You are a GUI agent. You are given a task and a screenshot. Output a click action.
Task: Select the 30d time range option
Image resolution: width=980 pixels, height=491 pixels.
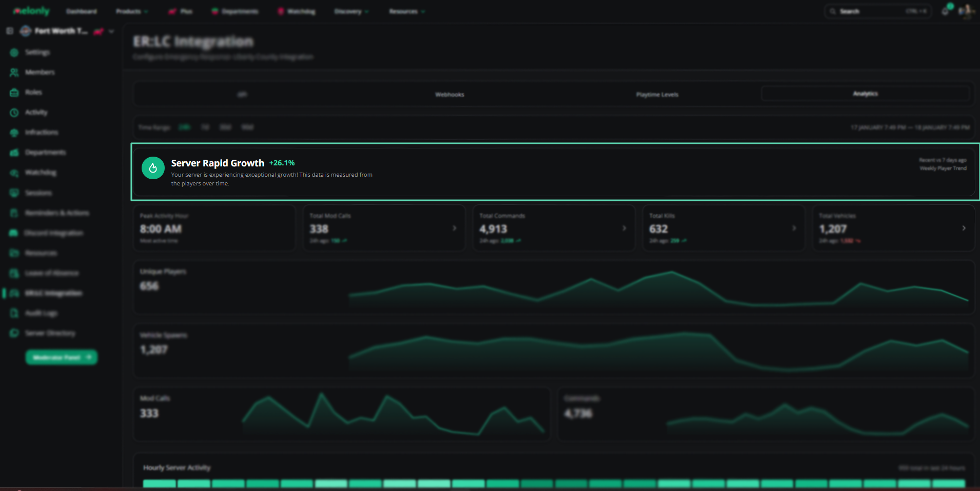225,127
